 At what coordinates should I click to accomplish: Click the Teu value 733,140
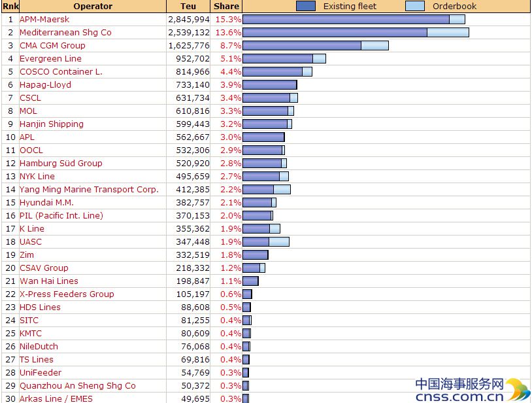point(193,85)
